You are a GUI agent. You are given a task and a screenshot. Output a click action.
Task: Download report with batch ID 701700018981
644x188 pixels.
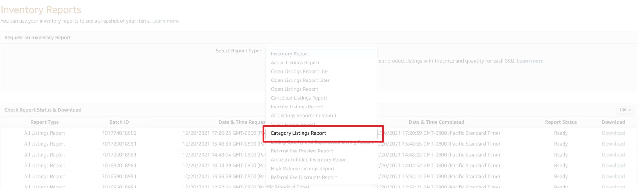pos(613,155)
